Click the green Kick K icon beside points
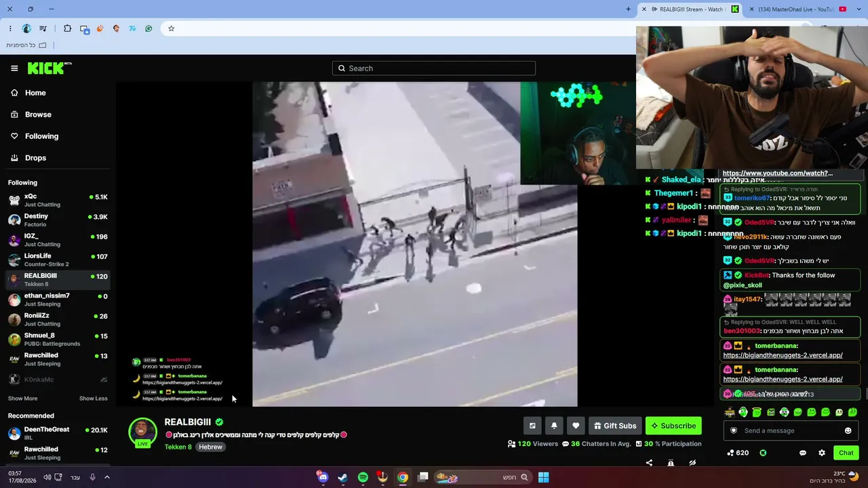The image size is (868, 488). pos(763,453)
